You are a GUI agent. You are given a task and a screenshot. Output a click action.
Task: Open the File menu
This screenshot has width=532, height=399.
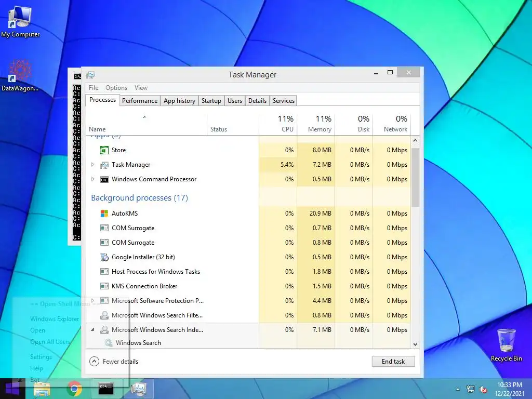click(x=94, y=87)
